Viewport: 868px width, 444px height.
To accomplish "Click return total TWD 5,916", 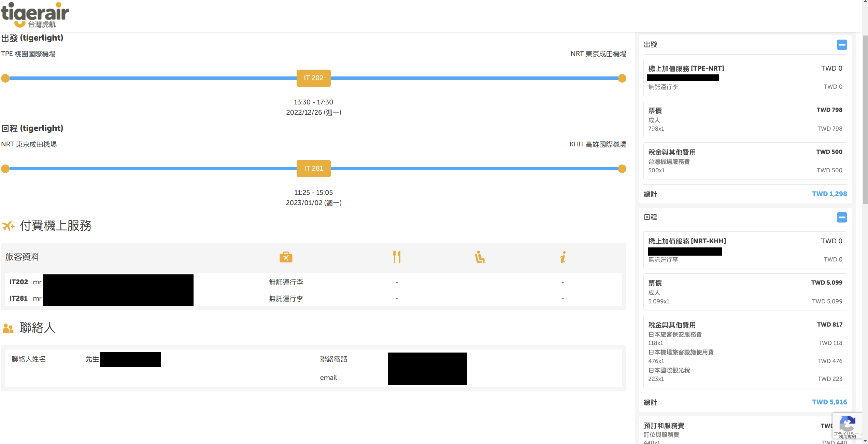I will tap(829, 402).
